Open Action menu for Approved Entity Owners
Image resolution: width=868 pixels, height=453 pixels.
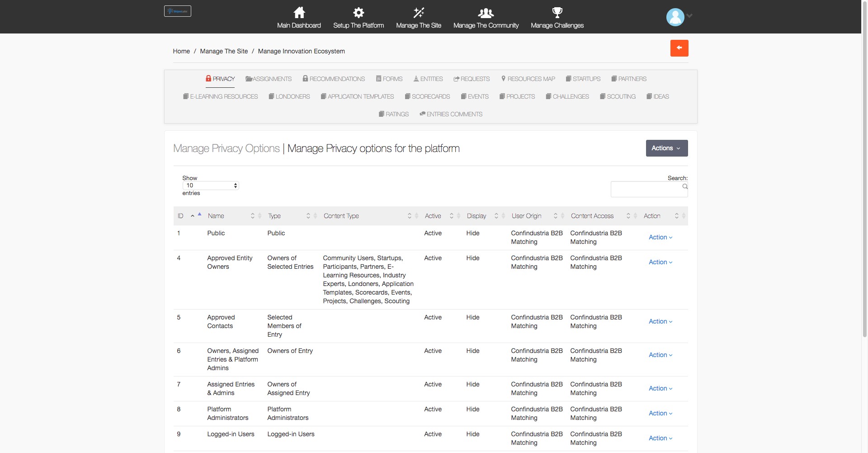[x=660, y=262]
